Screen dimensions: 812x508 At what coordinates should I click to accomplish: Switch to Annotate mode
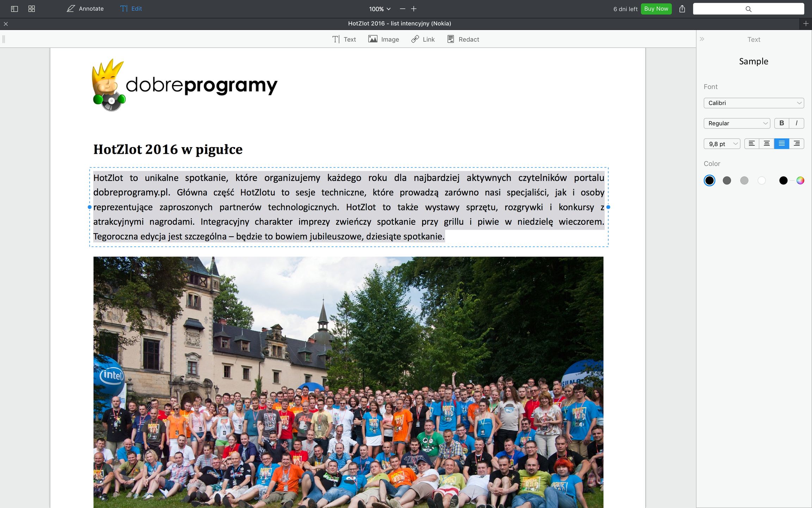point(85,9)
